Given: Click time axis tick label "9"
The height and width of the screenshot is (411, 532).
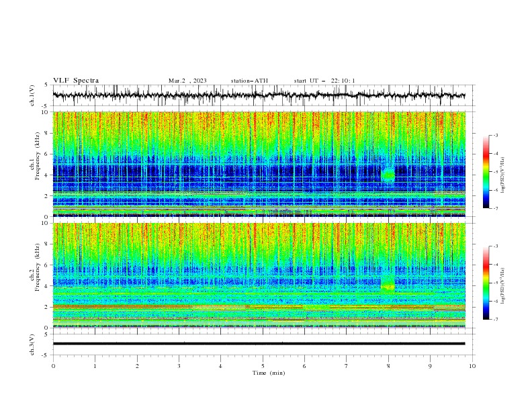Looking at the screenshot, I should tap(430, 366).
